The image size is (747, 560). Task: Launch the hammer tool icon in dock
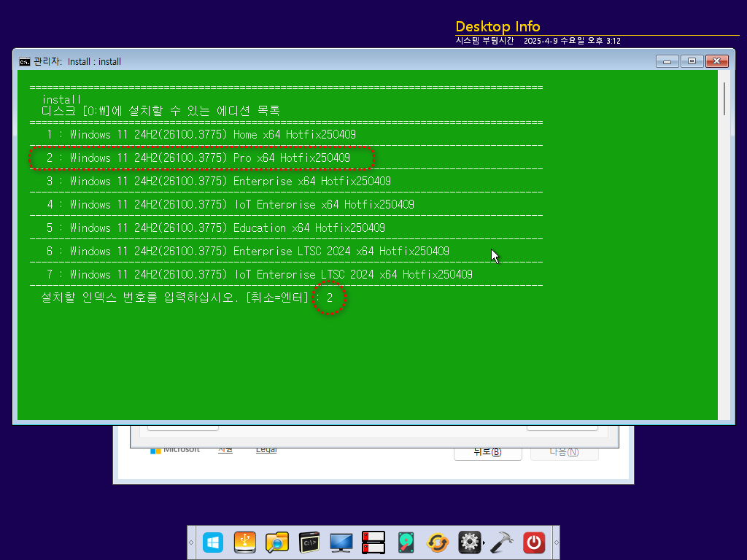pyautogui.click(x=502, y=542)
